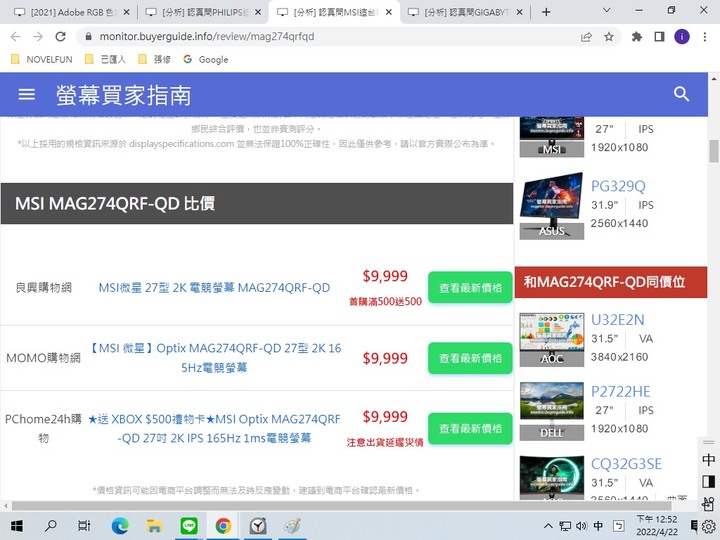Image resolution: width=720 pixels, height=540 pixels.
Task: Open File Explorer from taskbar
Action: 154,525
